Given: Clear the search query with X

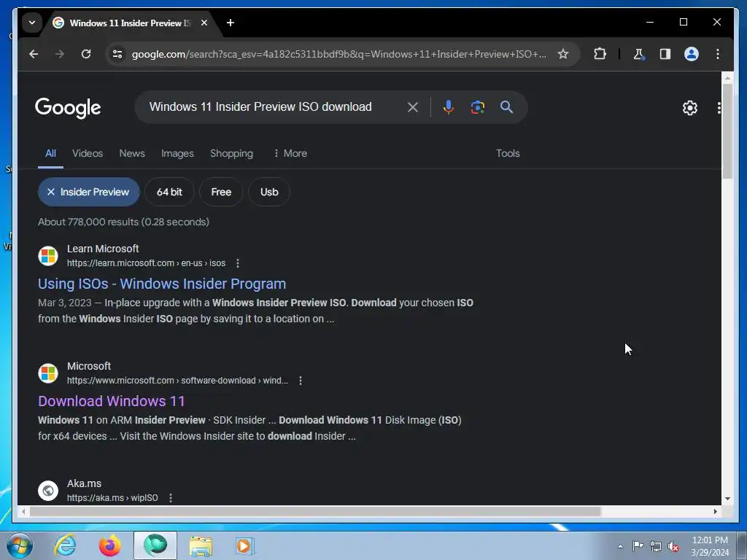Looking at the screenshot, I should point(413,107).
